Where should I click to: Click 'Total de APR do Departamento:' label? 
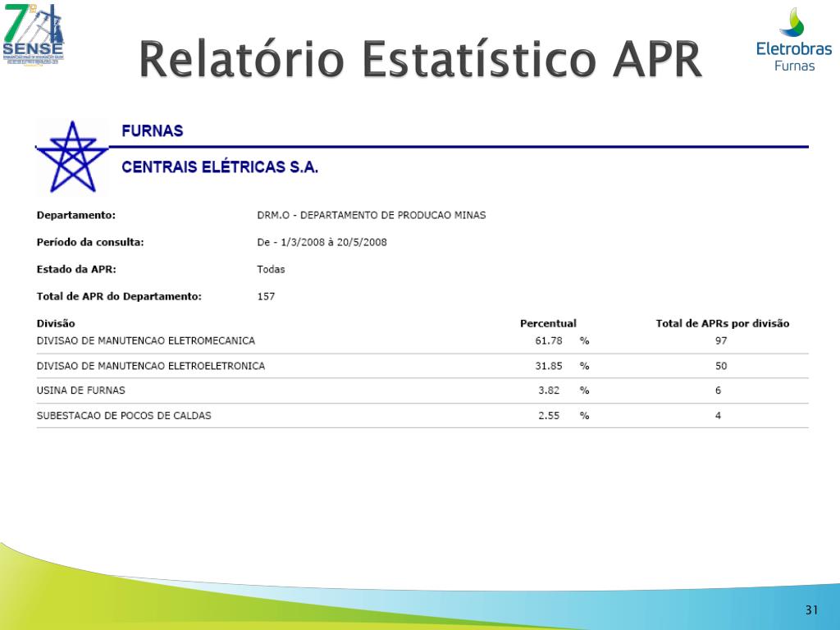tap(119, 296)
